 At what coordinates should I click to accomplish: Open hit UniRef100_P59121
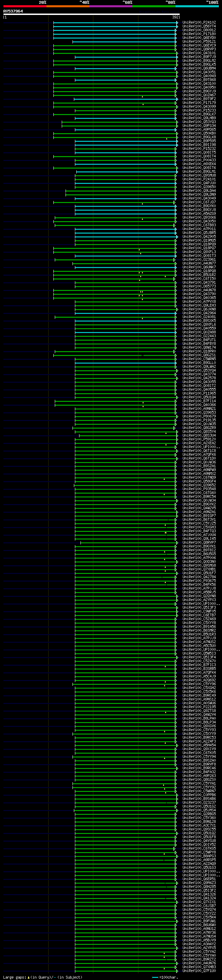(199, 41)
